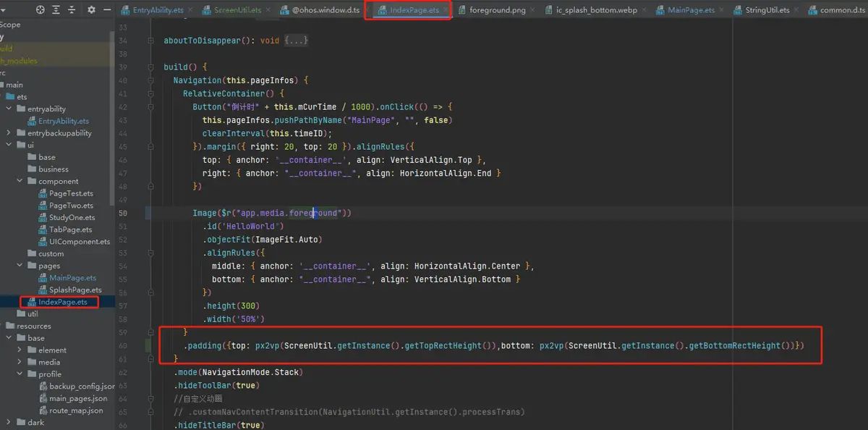Collapse the pages folder
This screenshot has width=868, height=430.
(20, 266)
